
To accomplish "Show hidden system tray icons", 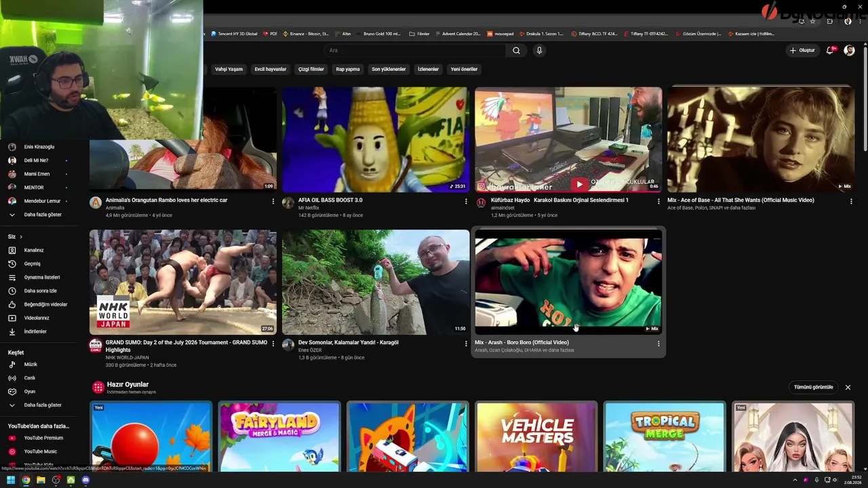I will 795,480.
